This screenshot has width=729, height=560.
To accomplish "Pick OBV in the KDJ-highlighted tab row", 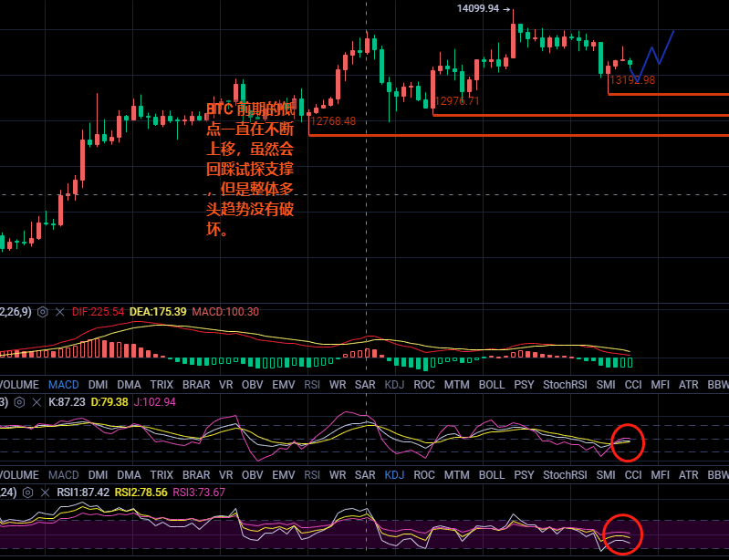I will [x=253, y=475].
